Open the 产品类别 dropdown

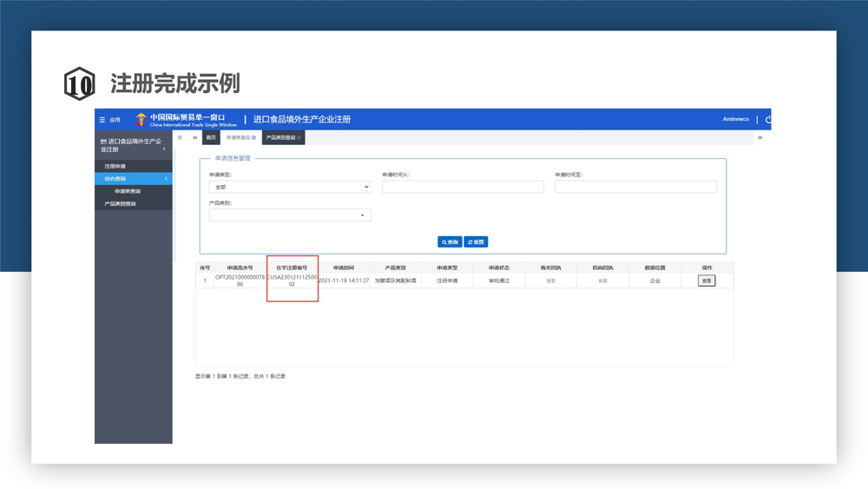click(x=289, y=215)
